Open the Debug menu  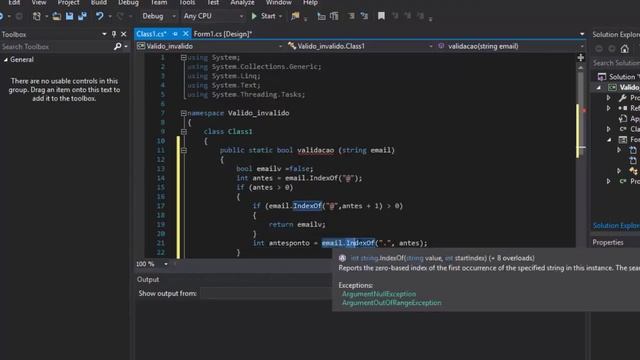click(128, 2)
